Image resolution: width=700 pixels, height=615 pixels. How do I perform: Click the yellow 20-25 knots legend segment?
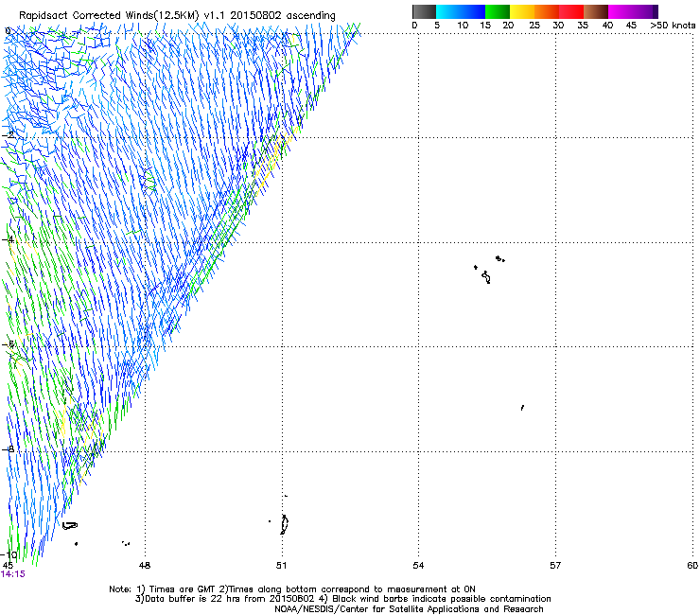pos(522,11)
